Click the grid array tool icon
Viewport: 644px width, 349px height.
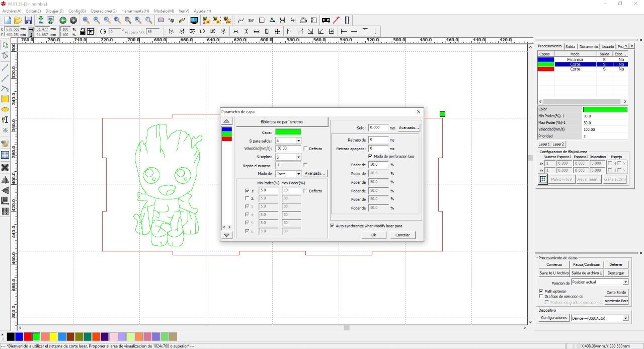click(x=5, y=155)
